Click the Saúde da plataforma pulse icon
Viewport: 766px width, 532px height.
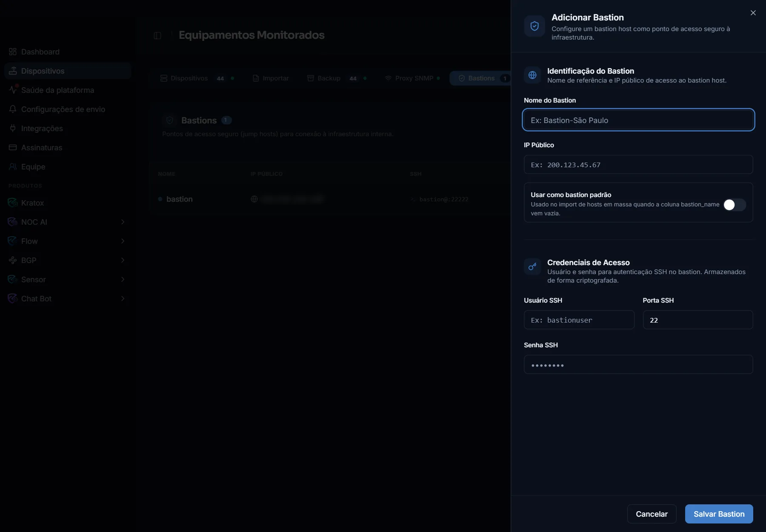(x=13, y=90)
